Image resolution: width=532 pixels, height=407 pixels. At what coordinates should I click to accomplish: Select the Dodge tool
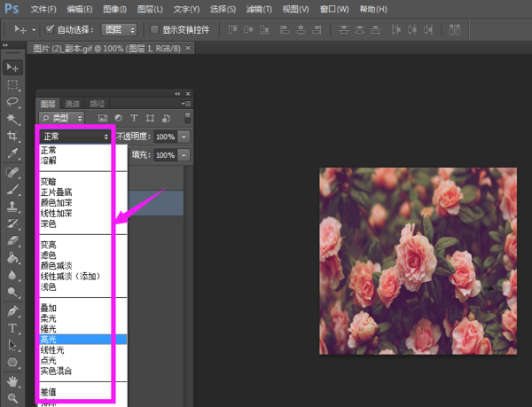point(12,292)
